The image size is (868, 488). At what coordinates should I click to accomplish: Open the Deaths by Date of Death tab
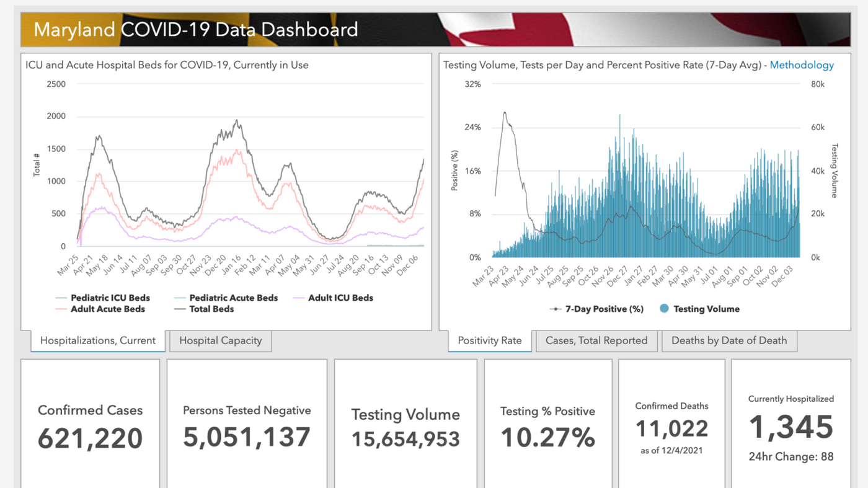(x=729, y=340)
